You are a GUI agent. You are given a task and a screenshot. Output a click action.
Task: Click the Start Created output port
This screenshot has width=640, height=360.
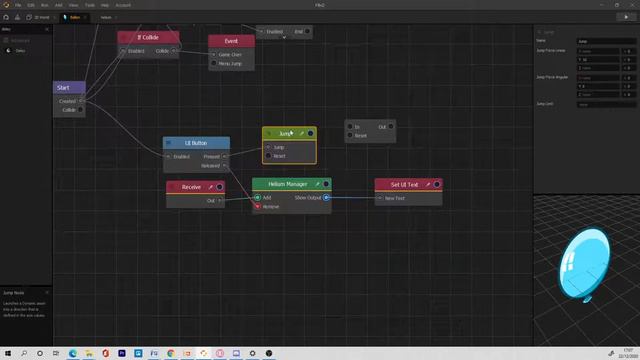coord(81,101)
